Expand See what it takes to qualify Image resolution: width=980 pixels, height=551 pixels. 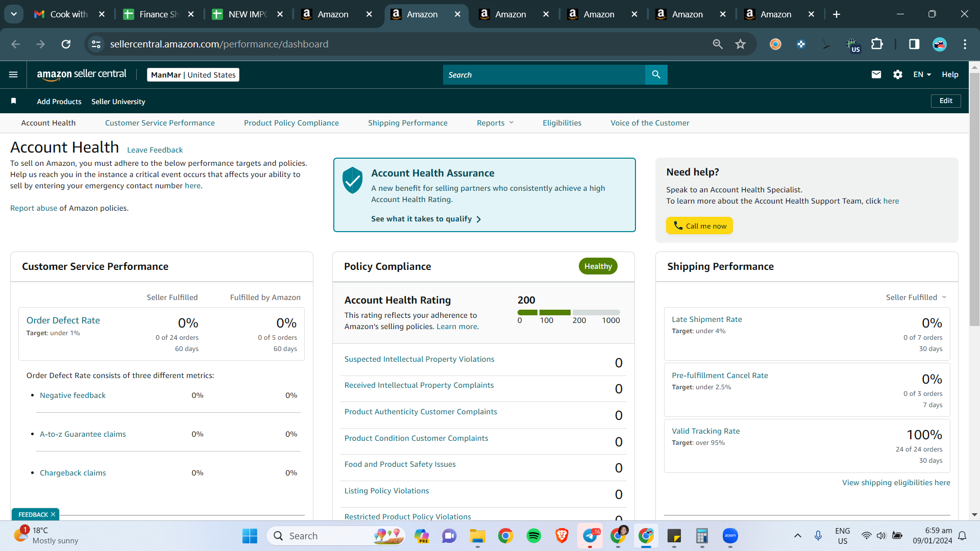(x=426, y=219)
